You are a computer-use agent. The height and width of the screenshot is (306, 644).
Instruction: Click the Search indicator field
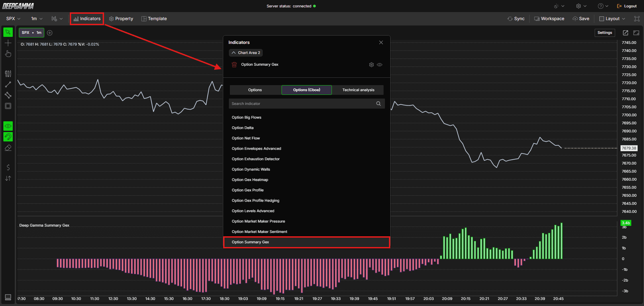pos(307,104)
